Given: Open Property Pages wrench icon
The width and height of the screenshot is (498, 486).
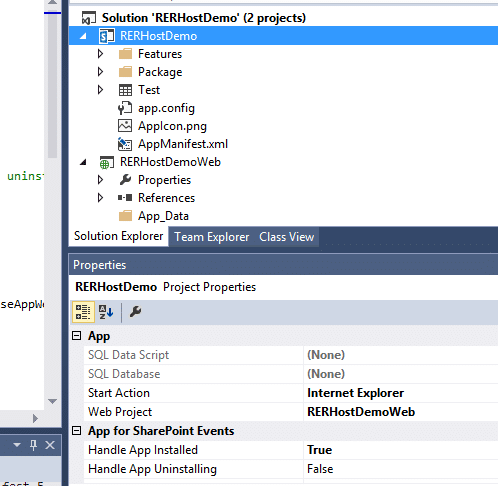Looking at the screenshot, I should [x=135, y=312].
